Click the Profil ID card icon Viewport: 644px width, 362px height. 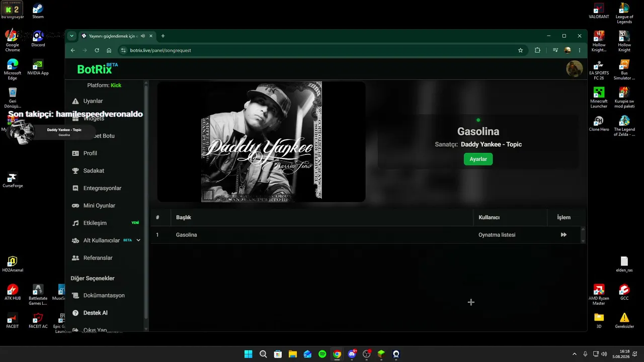click(75, 153)
